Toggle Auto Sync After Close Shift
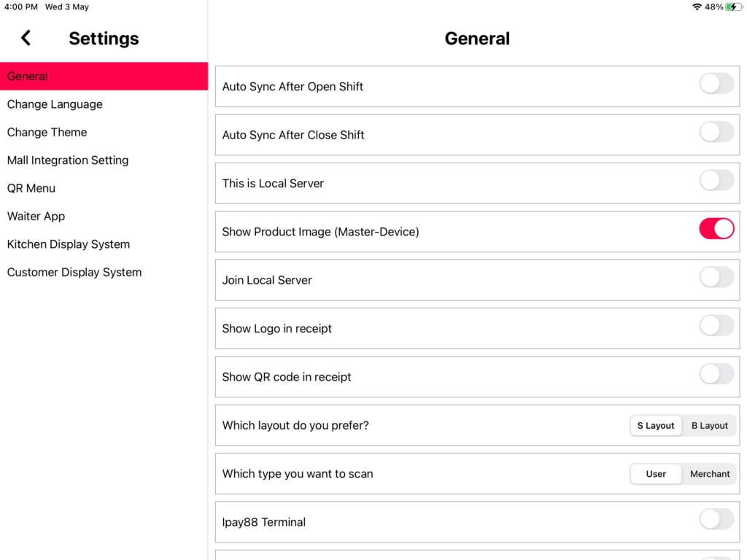The height and width of the screenshot is (560, 747). [716, 132]
